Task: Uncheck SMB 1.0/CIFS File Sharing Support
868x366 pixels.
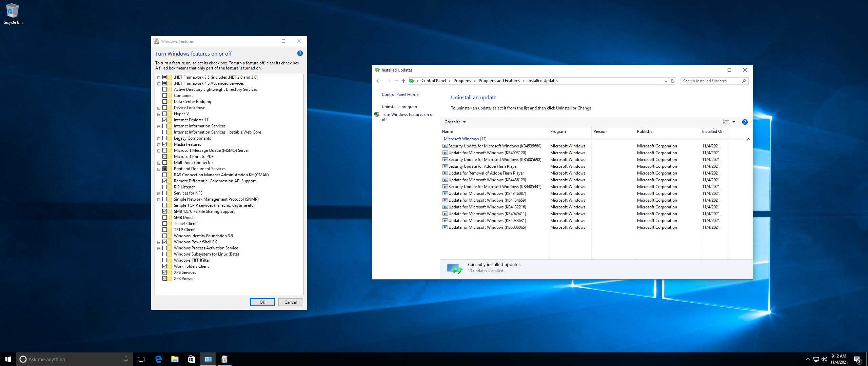Action: coord(164,211)
